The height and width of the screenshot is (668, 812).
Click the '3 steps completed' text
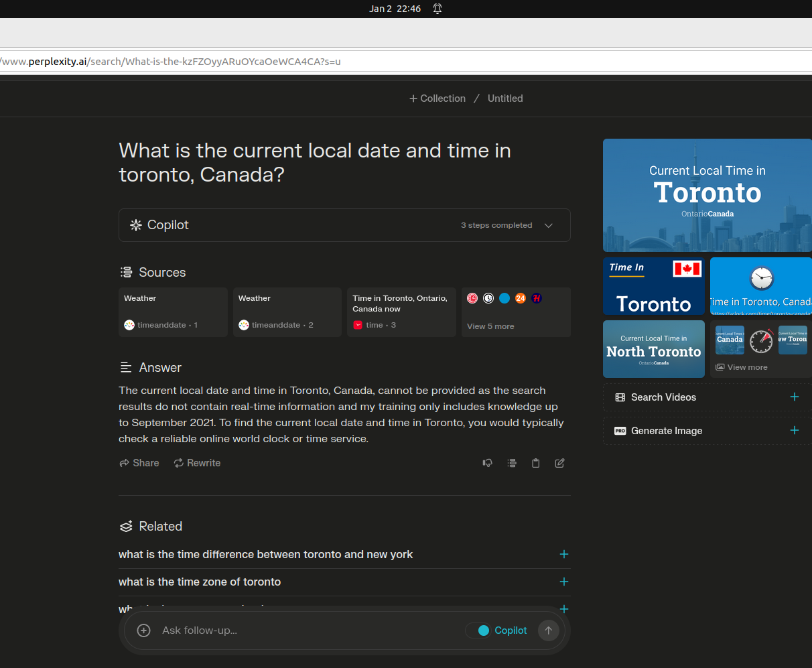496,225
